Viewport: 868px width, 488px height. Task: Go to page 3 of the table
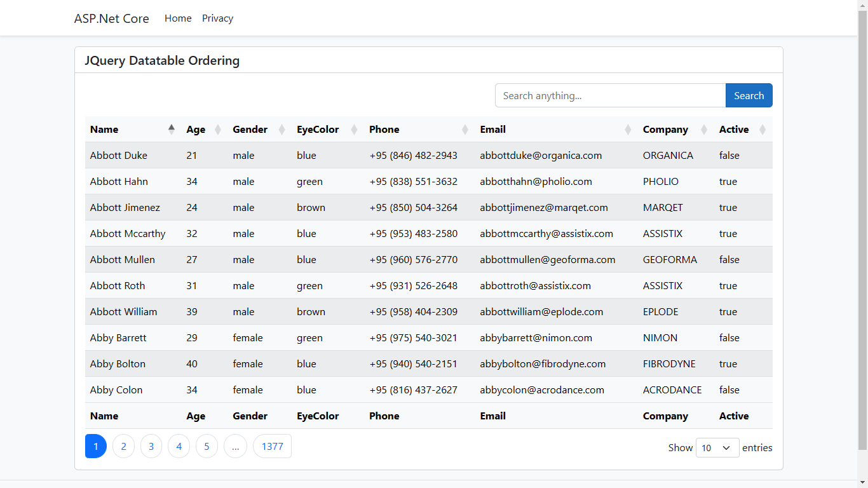click(151, 446)
